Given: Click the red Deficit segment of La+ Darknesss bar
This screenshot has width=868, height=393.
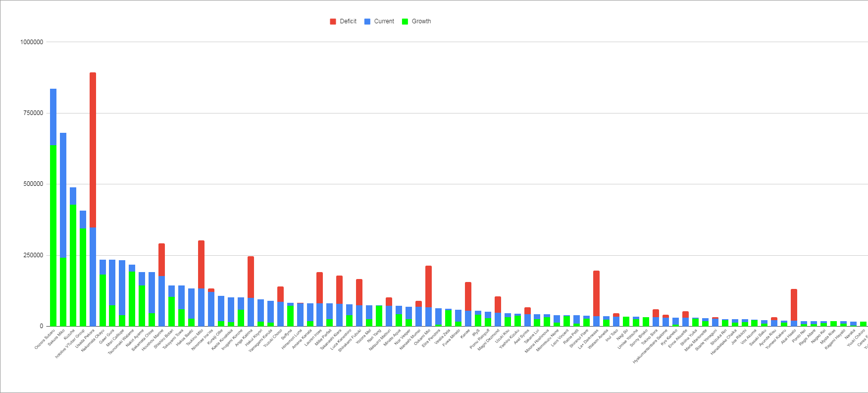Looking at the screenshot, I should (x=596, y=293).
